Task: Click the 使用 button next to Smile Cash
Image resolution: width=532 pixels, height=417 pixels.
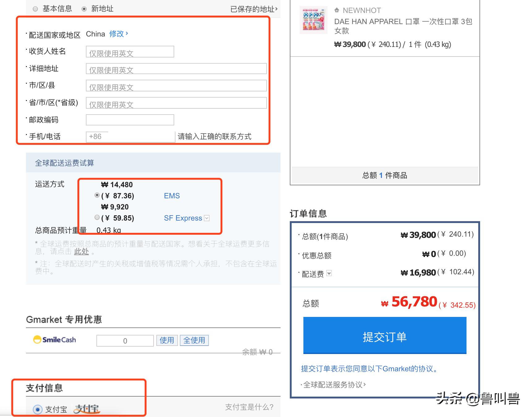Action: tap(167, 340)
